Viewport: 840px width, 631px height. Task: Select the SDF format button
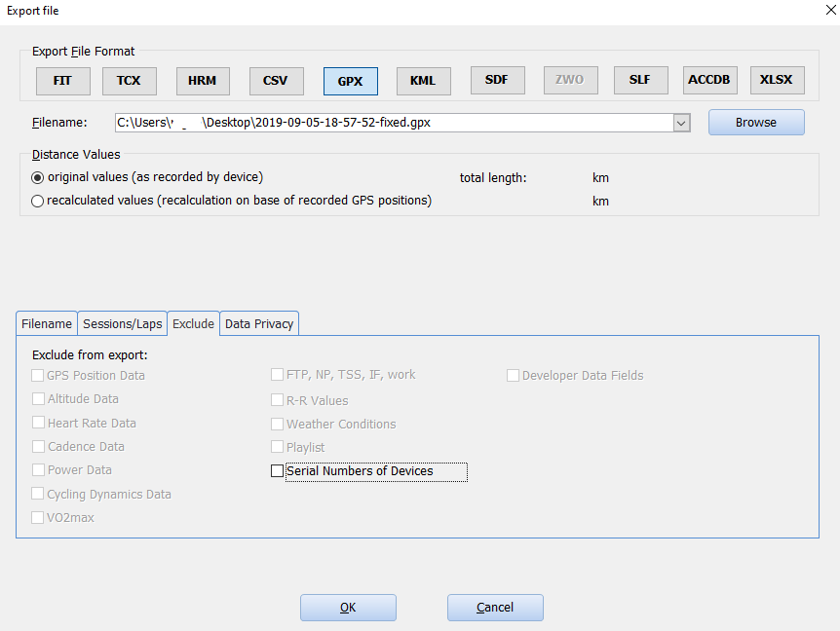tap(497, 80)
